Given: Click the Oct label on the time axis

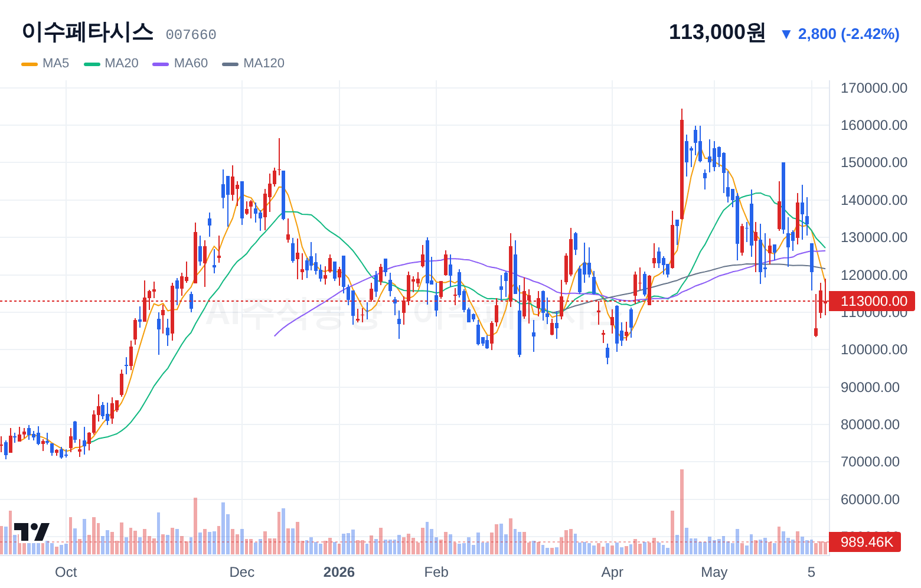Looking at the screenshot, I should pyautogui.click(x=66, y=572).
